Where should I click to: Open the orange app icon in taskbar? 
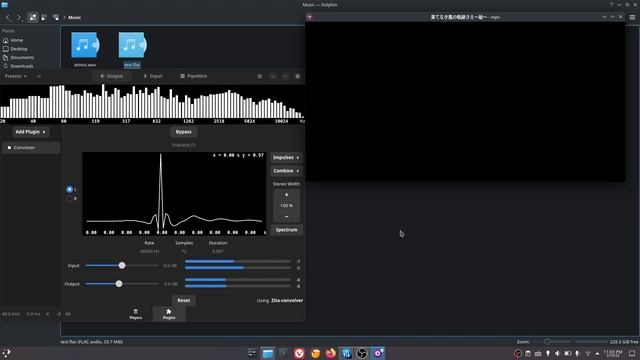tap(315, 353)
